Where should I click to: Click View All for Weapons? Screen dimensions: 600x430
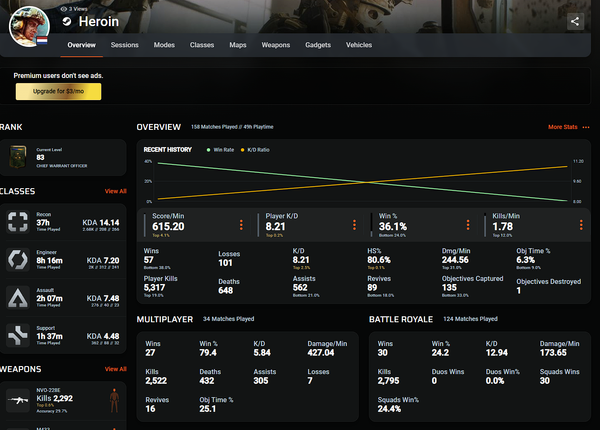tap(115, 368)
